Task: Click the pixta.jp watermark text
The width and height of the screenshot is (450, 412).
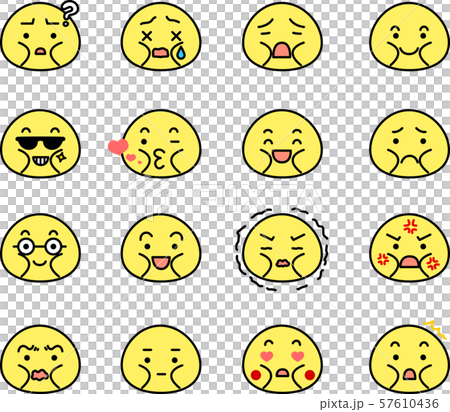Action: pyautogui.click(x=342, y=404)
